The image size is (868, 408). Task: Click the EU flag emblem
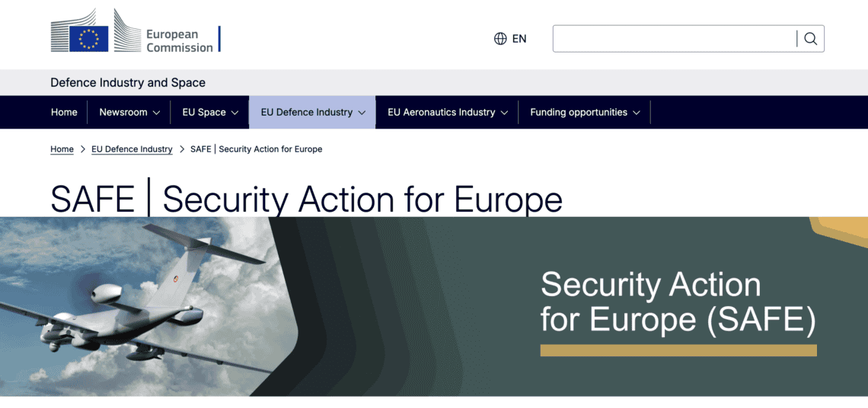tap(88, 39)
